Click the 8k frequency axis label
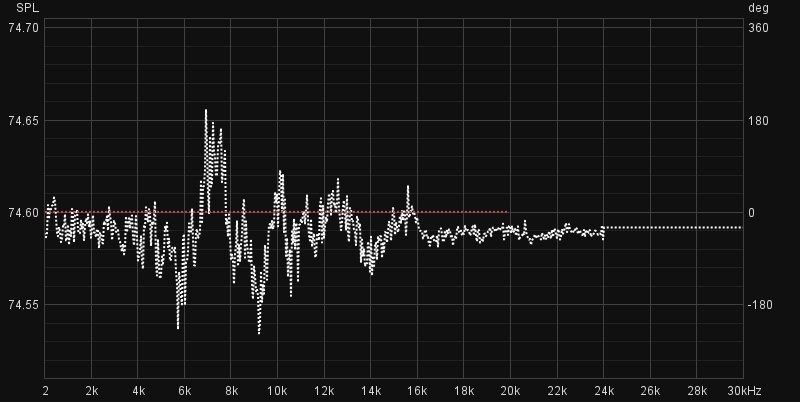800x402 pixels. [232, 391]
